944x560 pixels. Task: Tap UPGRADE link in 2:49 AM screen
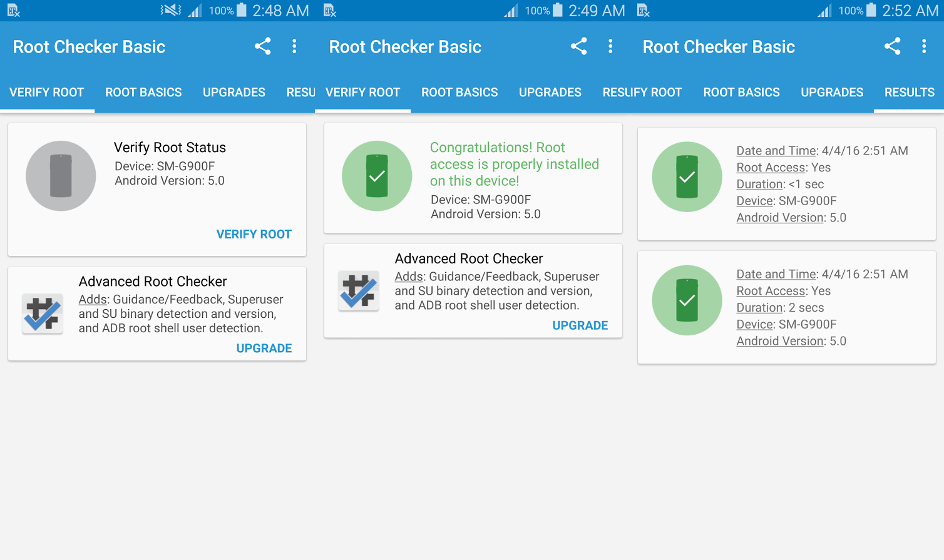pyautogui.click(x=580, y=325)
